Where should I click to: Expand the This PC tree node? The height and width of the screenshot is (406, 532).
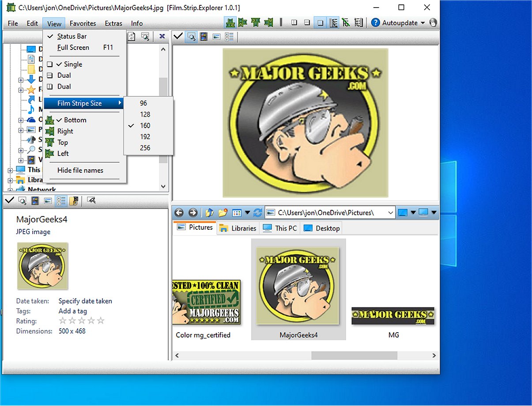pos(11,170)
